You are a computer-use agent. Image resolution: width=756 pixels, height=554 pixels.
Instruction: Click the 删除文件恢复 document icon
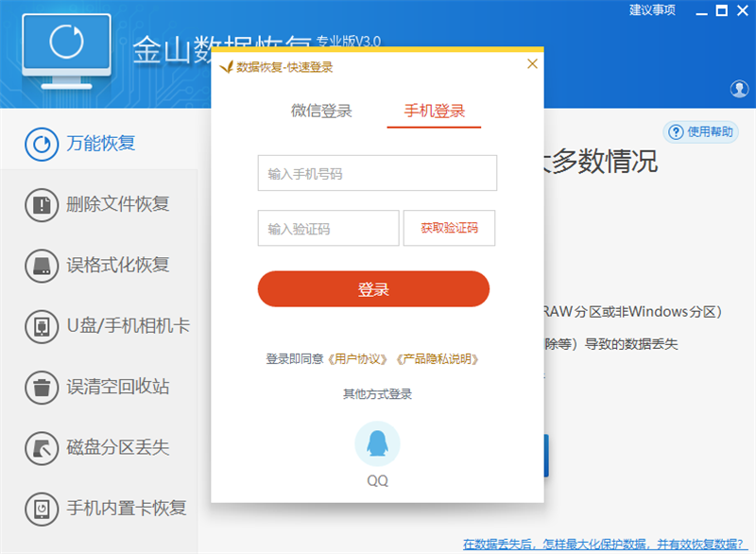click(x=42, y=205)
